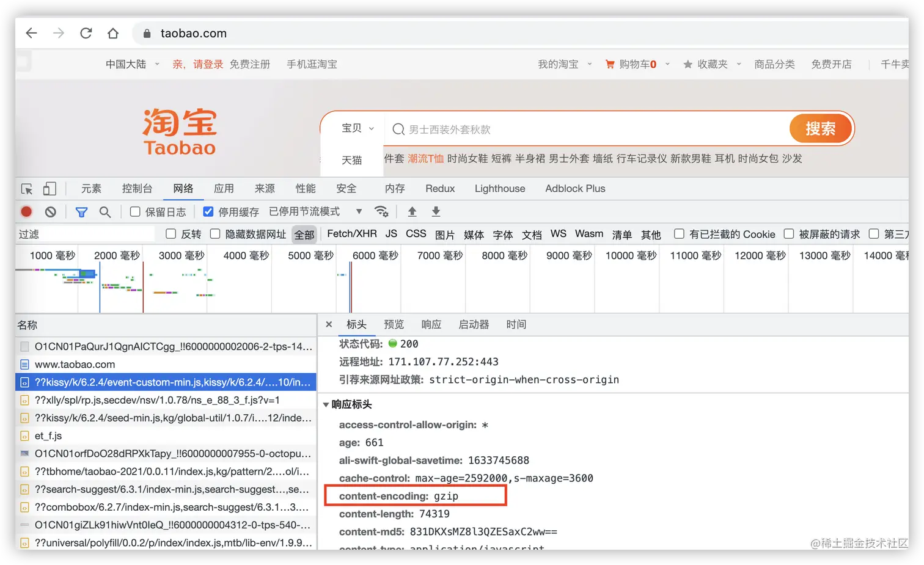Activate the inspect element picker icon

[27, 189]
